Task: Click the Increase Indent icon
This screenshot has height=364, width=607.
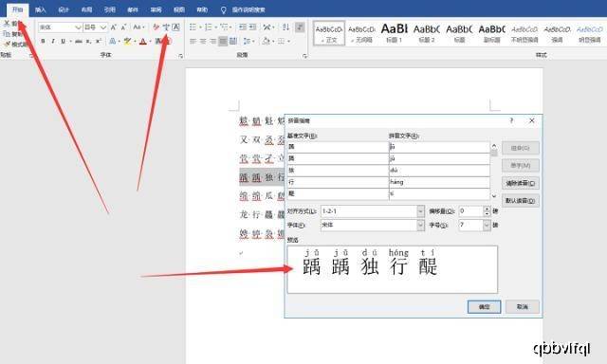Action: pyautogui.click(x=253, y=27)
